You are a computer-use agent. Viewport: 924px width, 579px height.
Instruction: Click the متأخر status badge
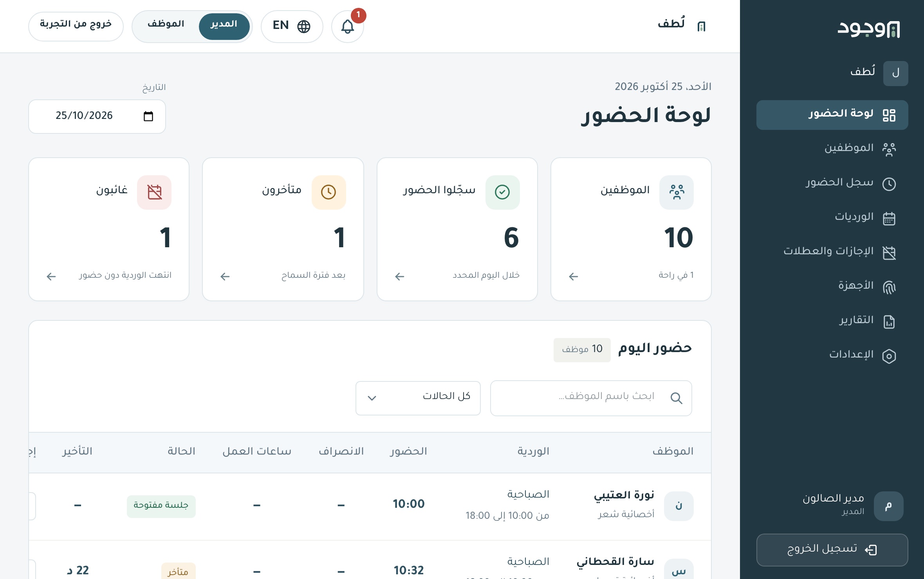(178, 571)
